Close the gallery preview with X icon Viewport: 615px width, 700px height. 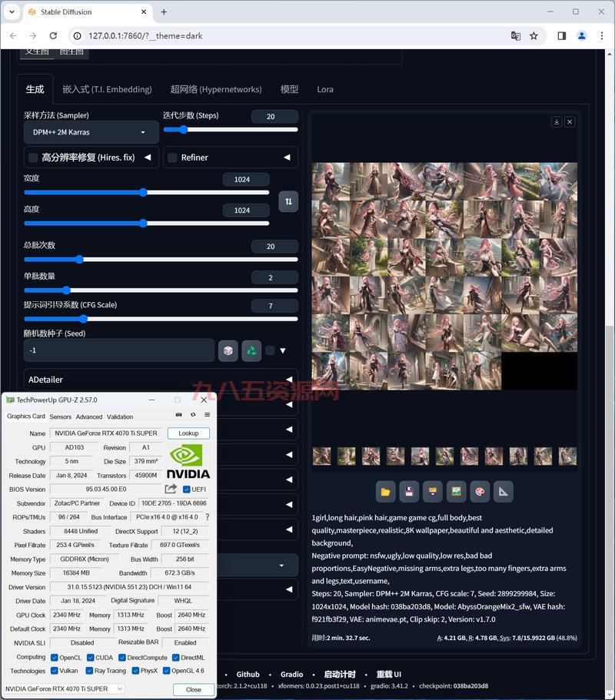point(570,121)
